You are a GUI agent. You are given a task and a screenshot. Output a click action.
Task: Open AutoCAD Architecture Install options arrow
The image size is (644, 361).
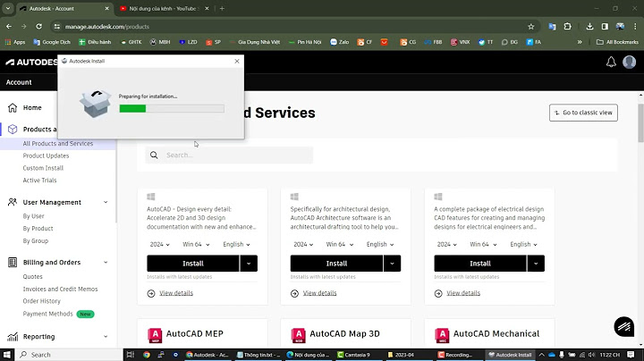pos(393,264)
